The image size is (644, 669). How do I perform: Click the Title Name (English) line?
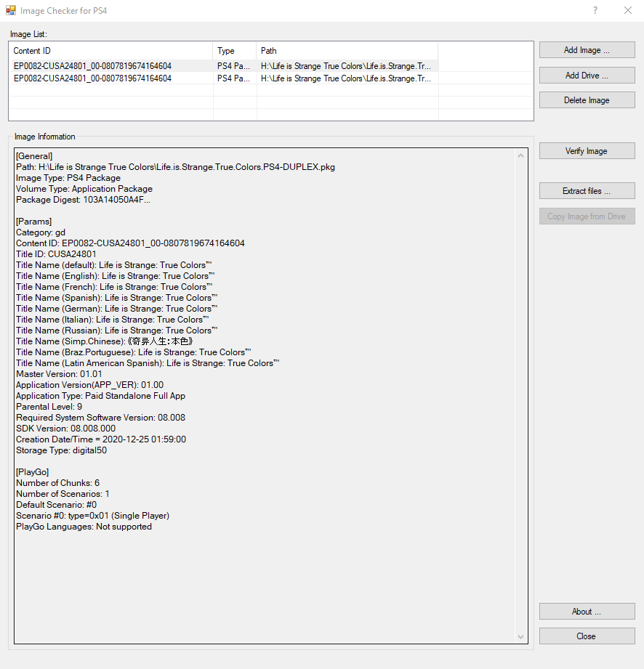coord(116,275)
